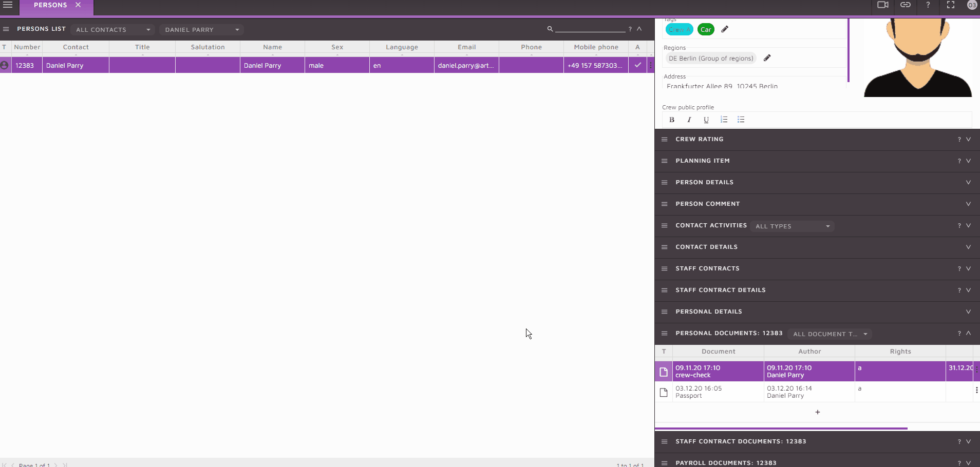Open the STAFF CONTRACTS section menu icon

click(664, 268)
